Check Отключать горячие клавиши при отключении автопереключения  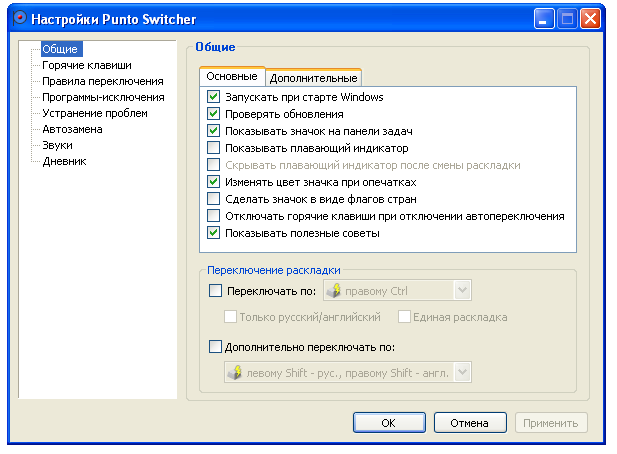[x=213, y=216]
